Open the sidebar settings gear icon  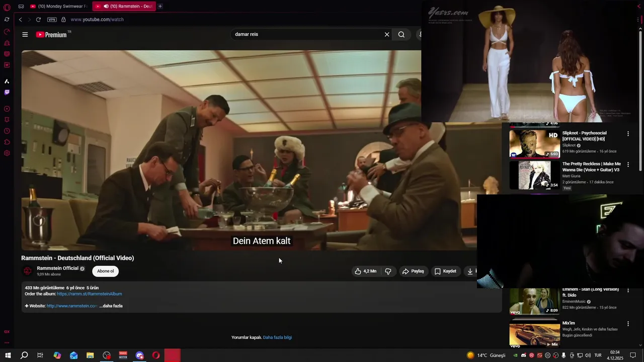(7, 153)
